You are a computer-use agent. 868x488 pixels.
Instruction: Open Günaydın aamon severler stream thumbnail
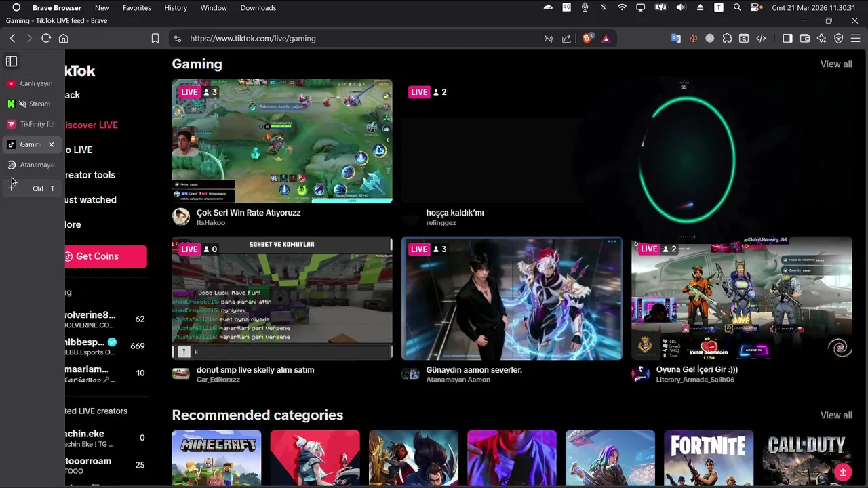(x=512, y=298)
